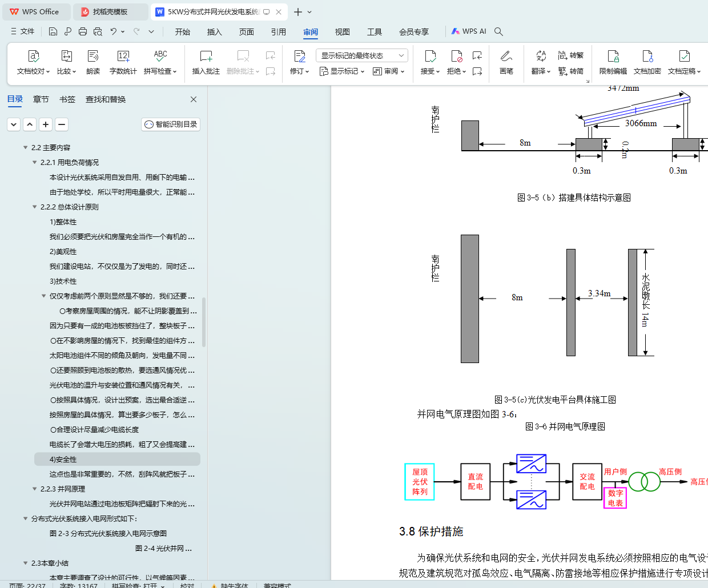
Task: Open the 视图 ribbon tab
Action: 343,31
